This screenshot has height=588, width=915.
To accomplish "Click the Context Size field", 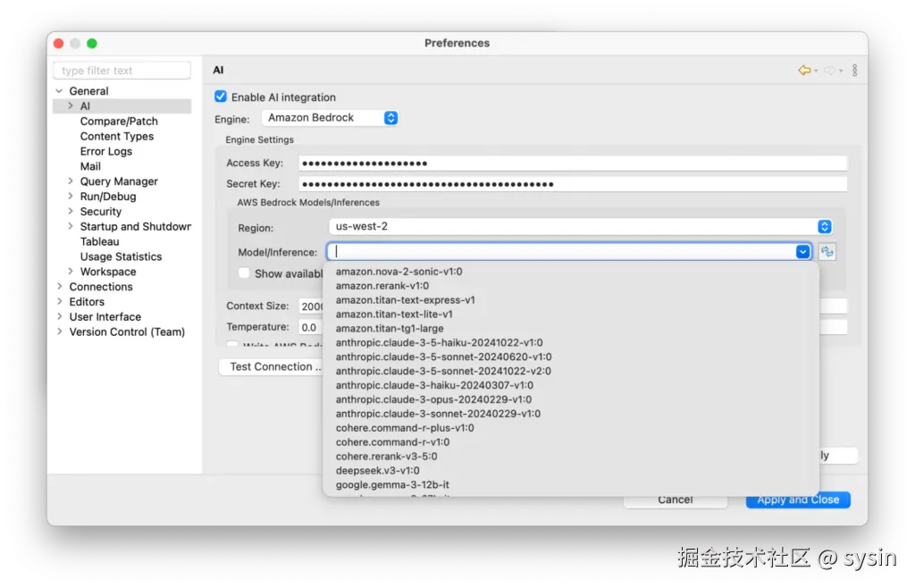I will [310, 307].
